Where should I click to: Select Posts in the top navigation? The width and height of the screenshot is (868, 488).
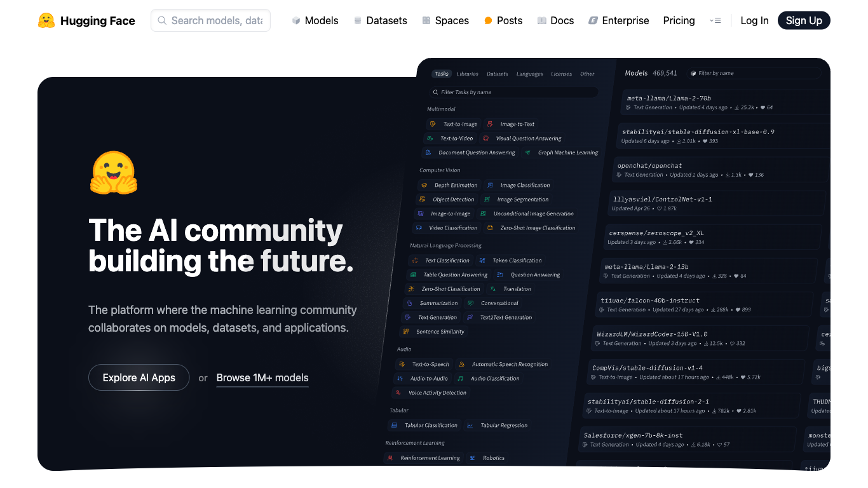pos(503,20)
